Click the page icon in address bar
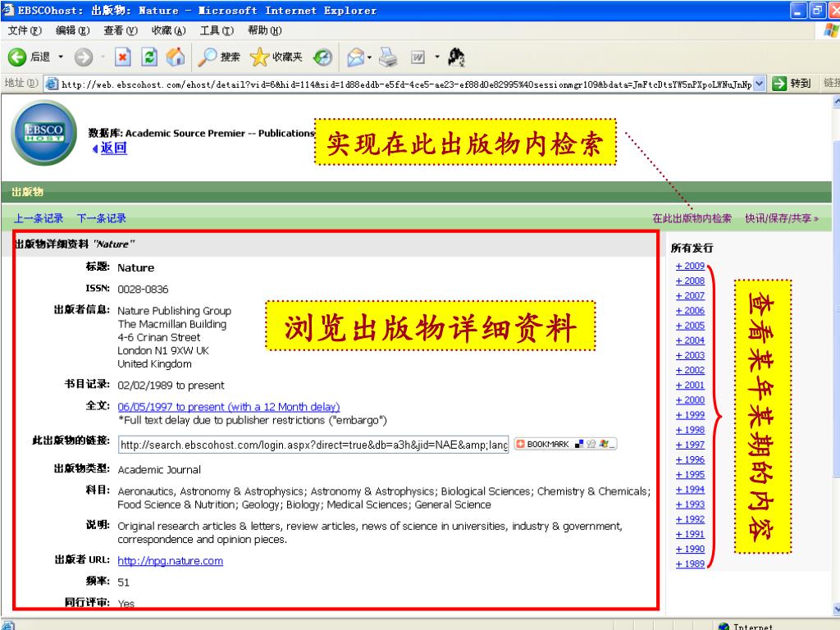The image size is (840, 630). click(x=52, y=84)
